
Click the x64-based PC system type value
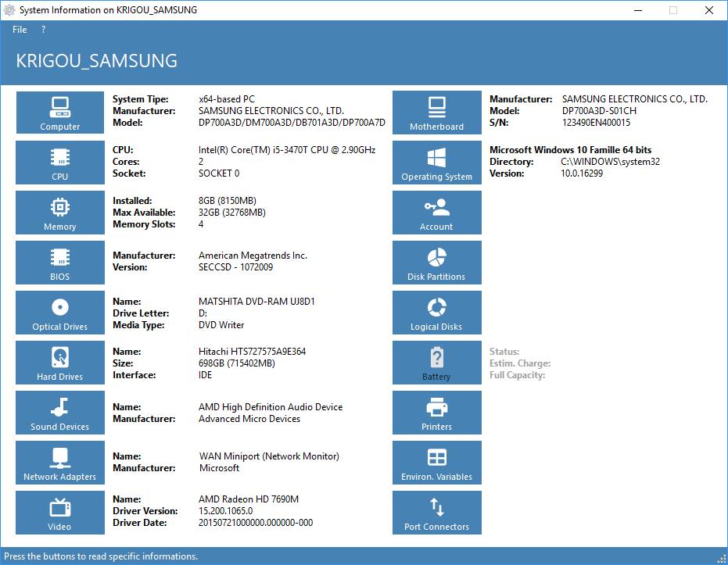(x=227, y=99)
